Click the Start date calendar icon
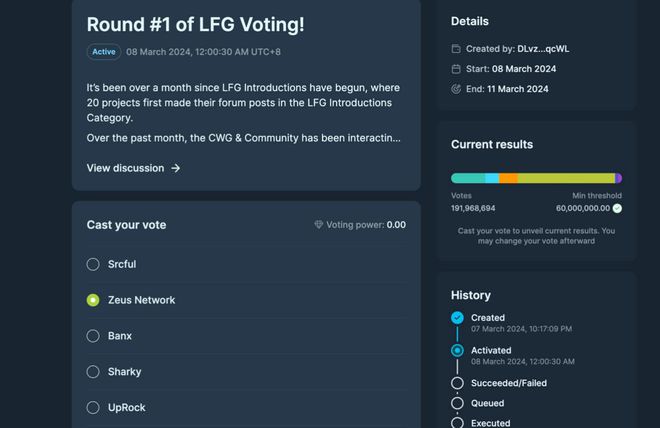Image resolution: width=660 pixels, height=428 pixels. tap(456, 69)
